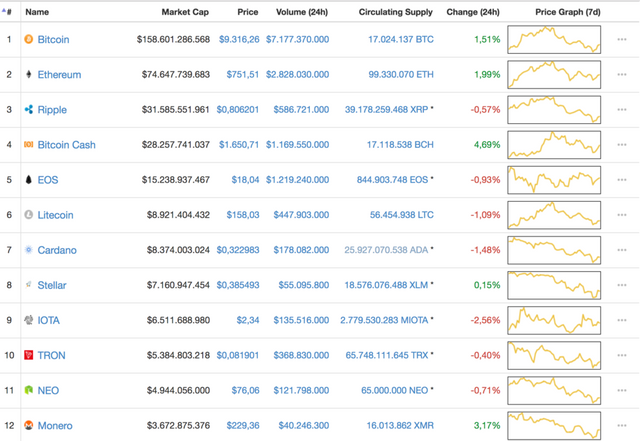Open the Bitcoin name link

(53, 39)
